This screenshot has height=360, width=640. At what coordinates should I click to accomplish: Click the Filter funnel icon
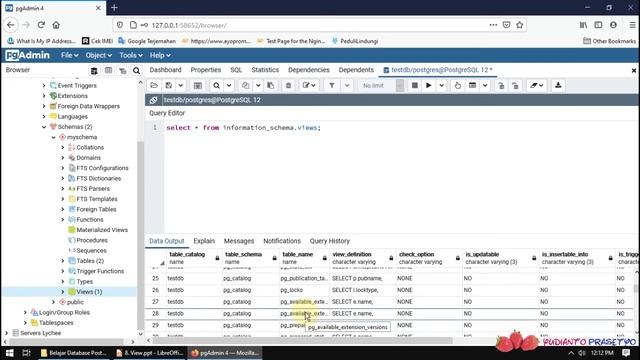tap(332, 85)
